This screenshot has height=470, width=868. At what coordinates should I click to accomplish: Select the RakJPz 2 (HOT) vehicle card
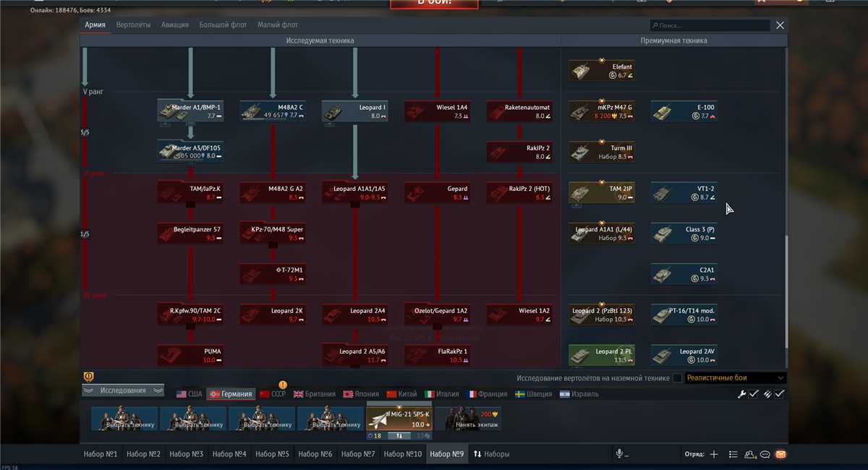[520, 192]
